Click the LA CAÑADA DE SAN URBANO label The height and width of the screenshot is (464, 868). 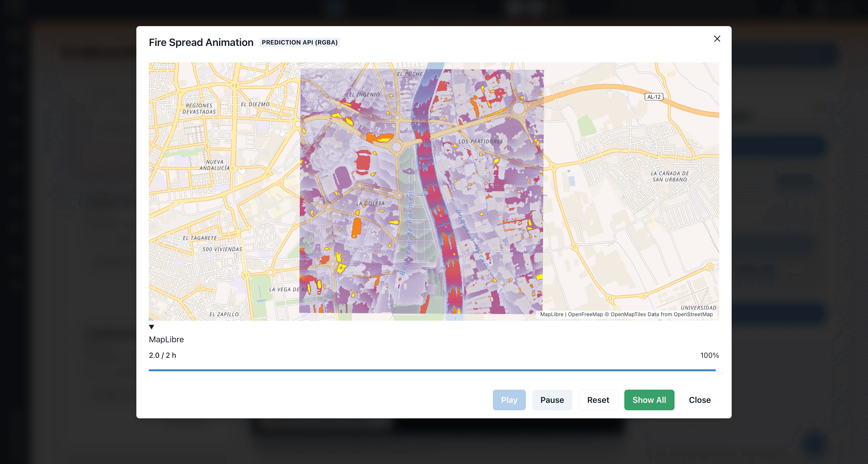(x=670, y=177)
